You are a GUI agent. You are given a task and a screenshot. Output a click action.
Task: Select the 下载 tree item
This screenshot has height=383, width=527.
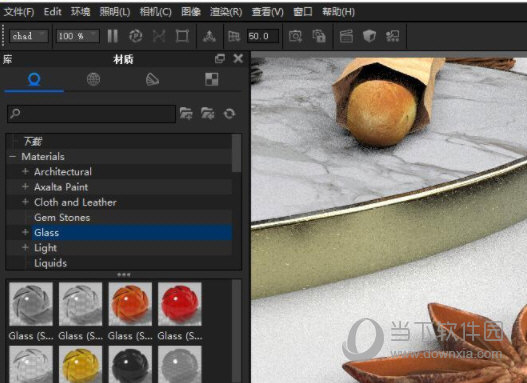[x=33, y=141]
